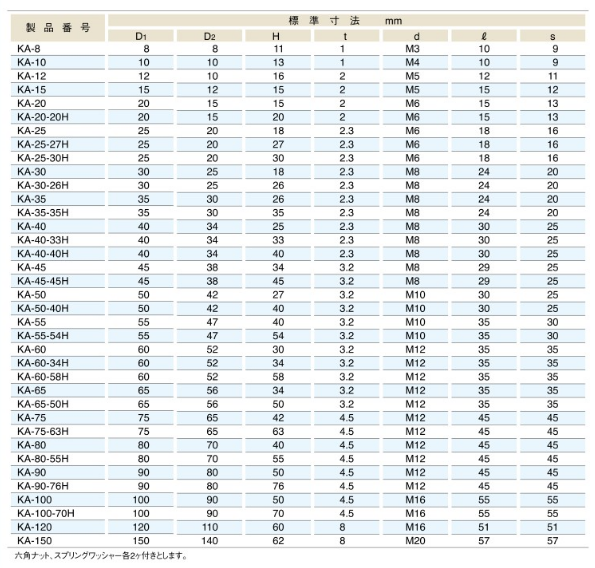Click H value 62 in KA-150 row

tap(278, 541)
